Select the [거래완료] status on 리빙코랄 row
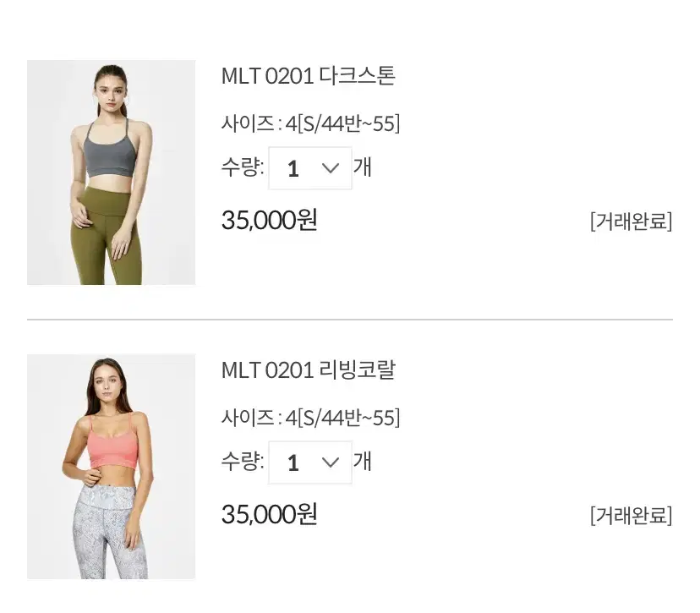The height and width of the screenshot is (613, 700). pyautogui.click(x=632, y=515)
